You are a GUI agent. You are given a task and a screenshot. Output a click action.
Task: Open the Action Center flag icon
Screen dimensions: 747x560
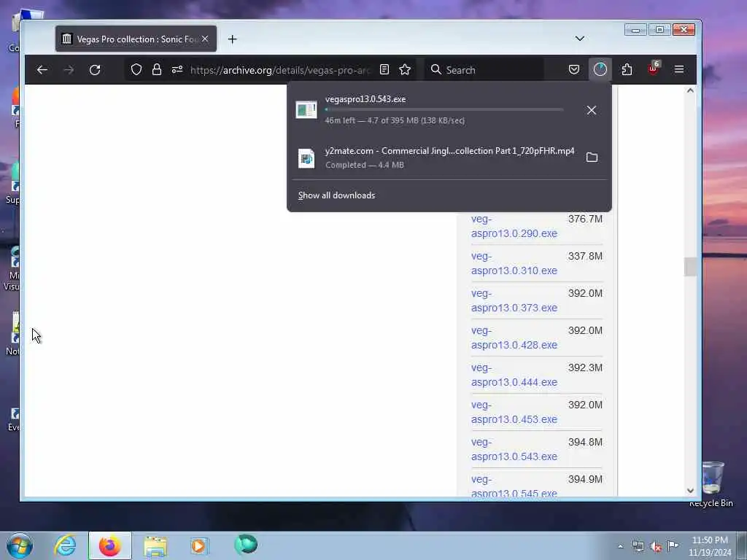(x=673, y=546)
